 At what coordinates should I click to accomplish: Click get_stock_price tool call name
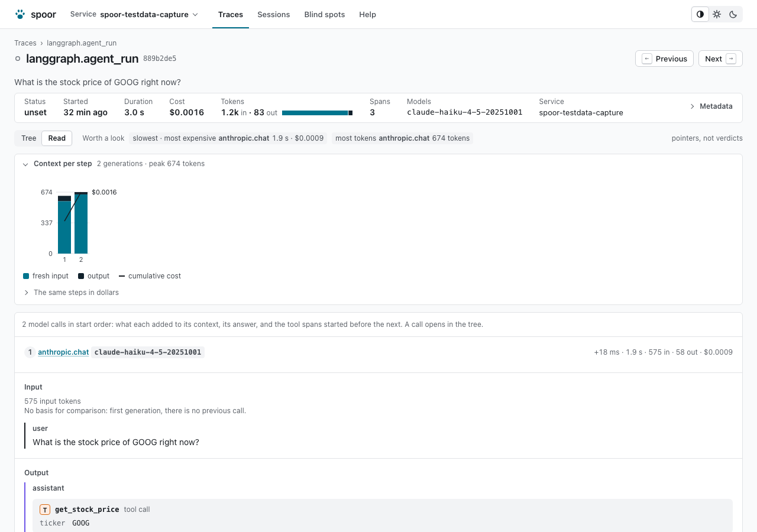click(87, 510)
